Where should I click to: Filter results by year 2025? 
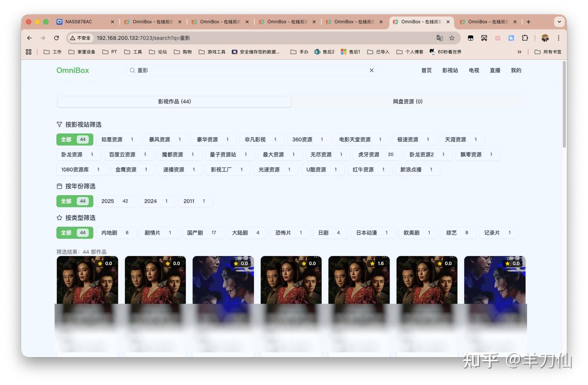(x=114, y=201)
